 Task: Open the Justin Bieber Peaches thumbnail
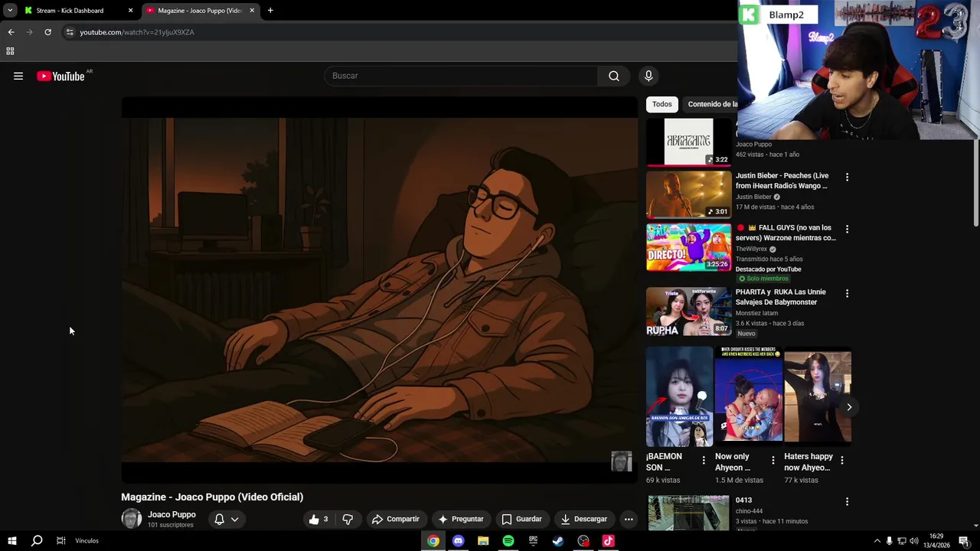(689, 194)
